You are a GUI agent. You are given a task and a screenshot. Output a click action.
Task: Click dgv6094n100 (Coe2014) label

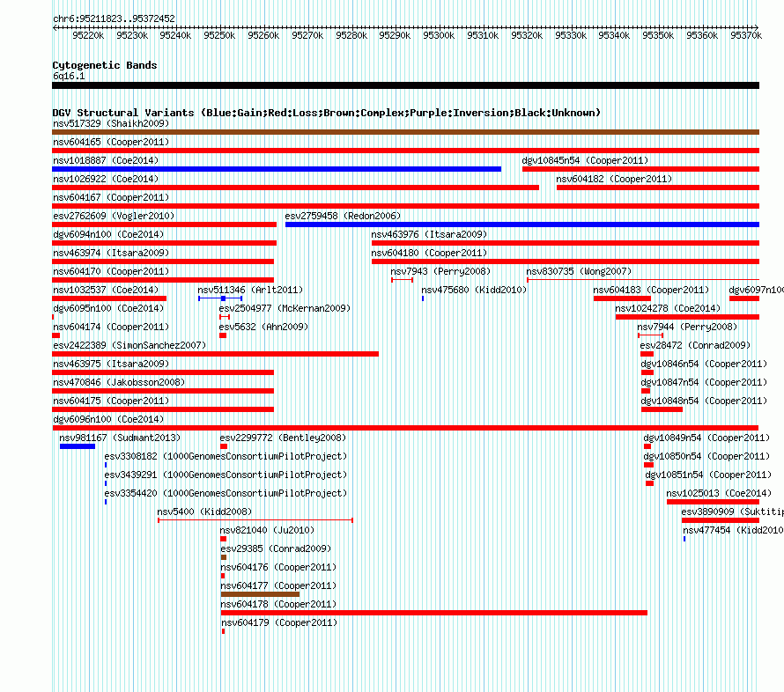[108, 234]
